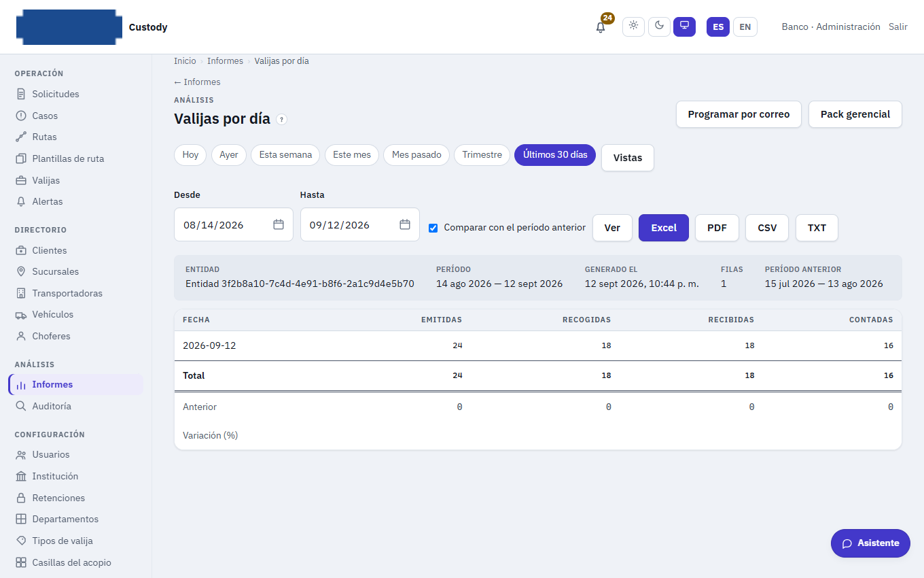Click the Plantillas de ruta copy icon
924x578 pixels.
pos(20,158)
